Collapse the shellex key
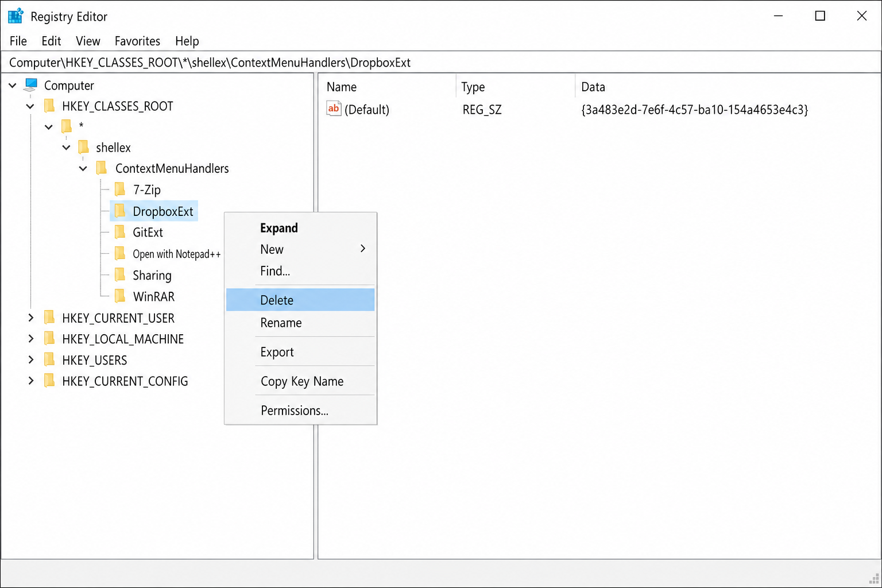Viewport: 882px width, 588px height. pos(67,148)
